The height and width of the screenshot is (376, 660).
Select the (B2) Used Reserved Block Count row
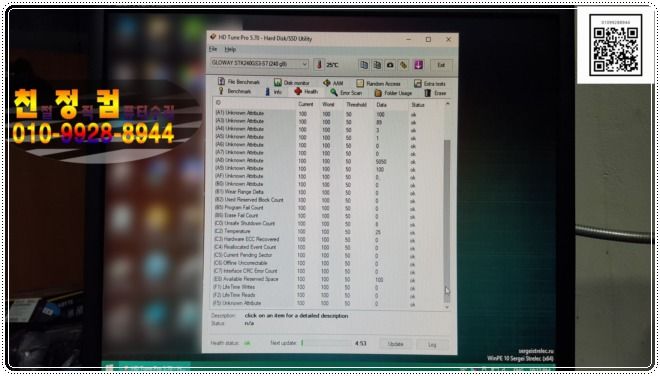pyautogui.click(x=328, y=200)
